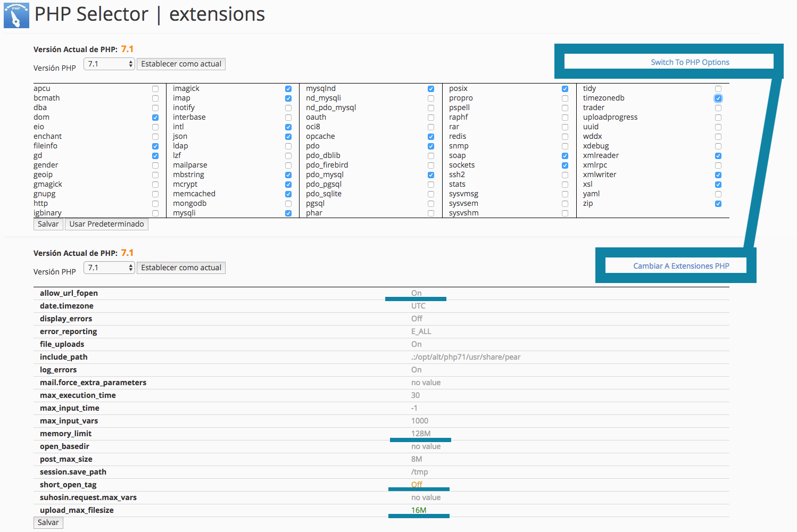Enable the xdebug extension checkbox
This screenshot has height=532, width=797.
point(718,146)
